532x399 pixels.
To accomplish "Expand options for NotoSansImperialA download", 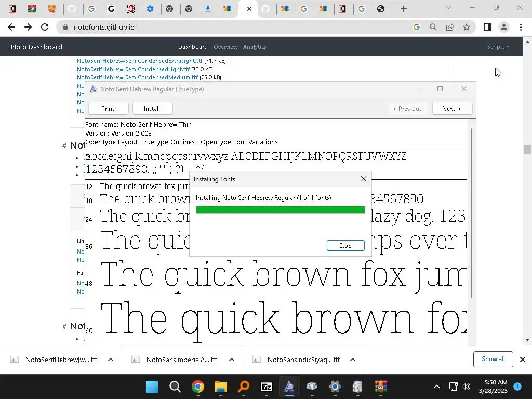I will (x=232, y=360).
